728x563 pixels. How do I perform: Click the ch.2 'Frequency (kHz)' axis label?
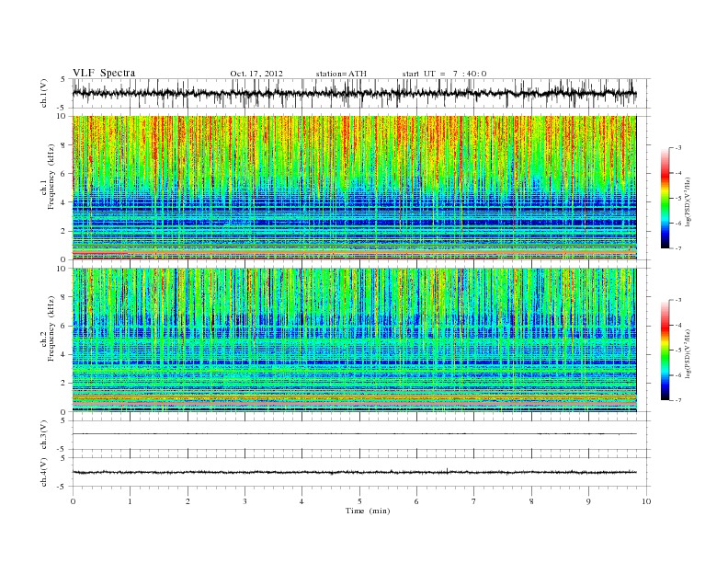[51, 327]
